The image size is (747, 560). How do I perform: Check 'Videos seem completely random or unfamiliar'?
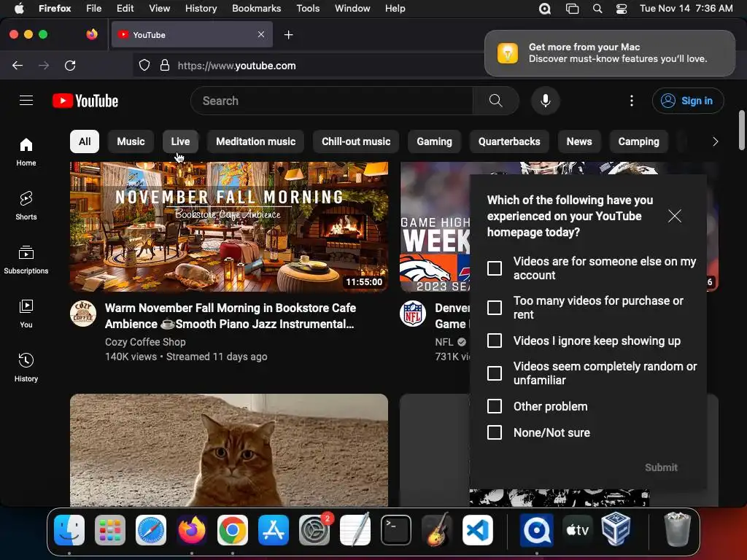pos(495,373)
